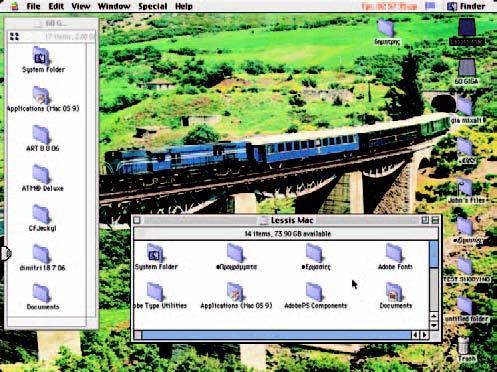Open the File menu
497x372 pixels.
coord(33,6)
